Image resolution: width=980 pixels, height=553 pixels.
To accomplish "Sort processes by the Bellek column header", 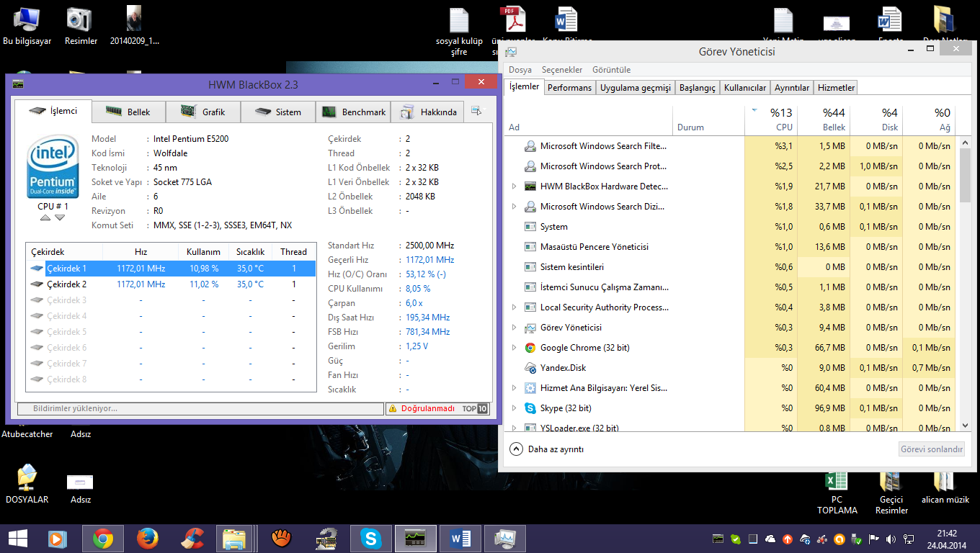I will click(x=823, y=120).
